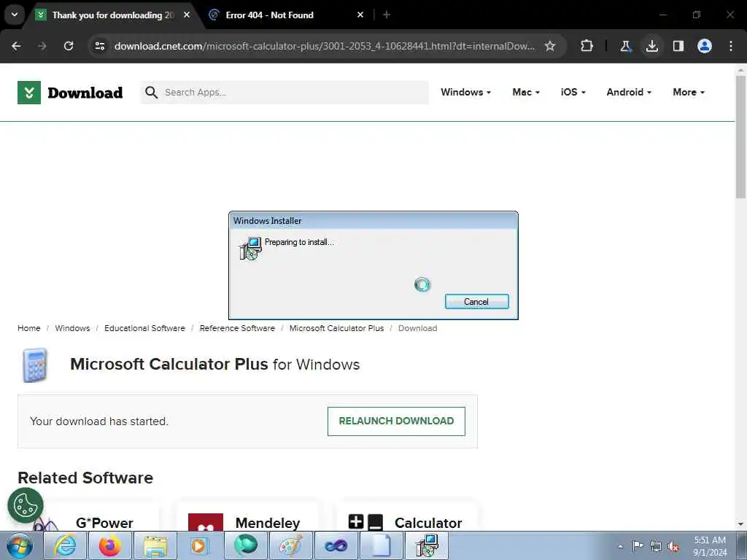Image resolution: width=747 pixels, height=560 pixels.
Task: Open the Chrome Labs flask icon
Action: [x=625, y=46]
